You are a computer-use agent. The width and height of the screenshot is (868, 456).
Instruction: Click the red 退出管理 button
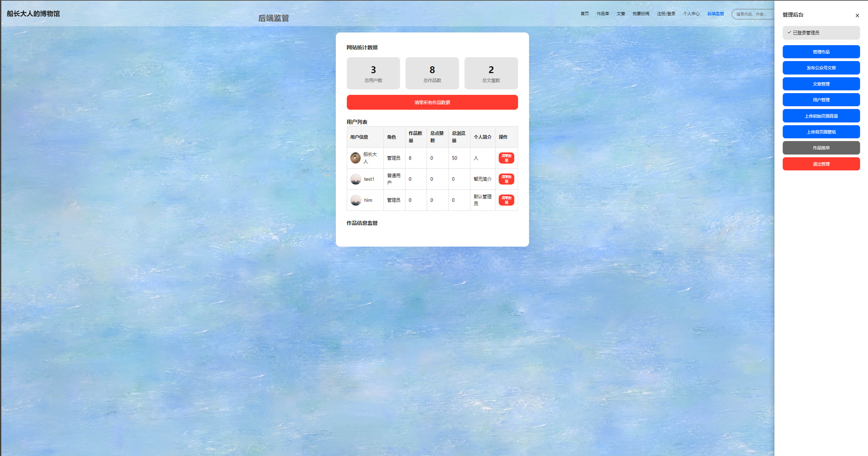821,164
